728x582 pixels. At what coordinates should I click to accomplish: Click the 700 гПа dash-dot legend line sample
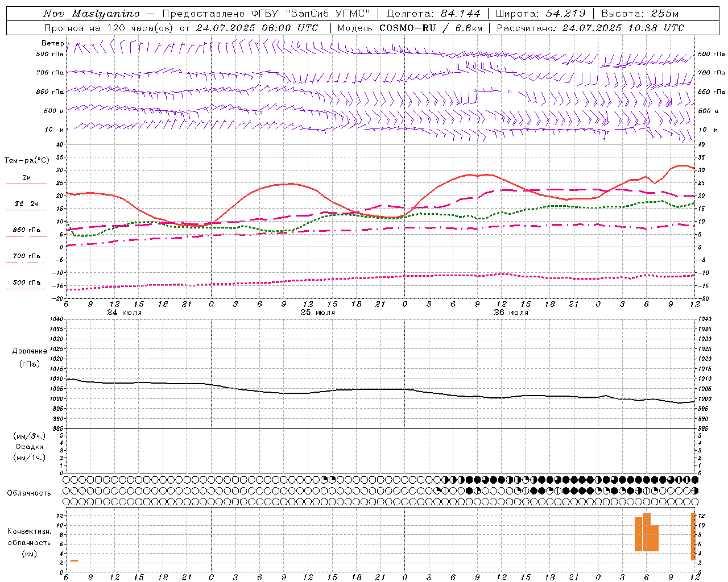pos(25,263)
